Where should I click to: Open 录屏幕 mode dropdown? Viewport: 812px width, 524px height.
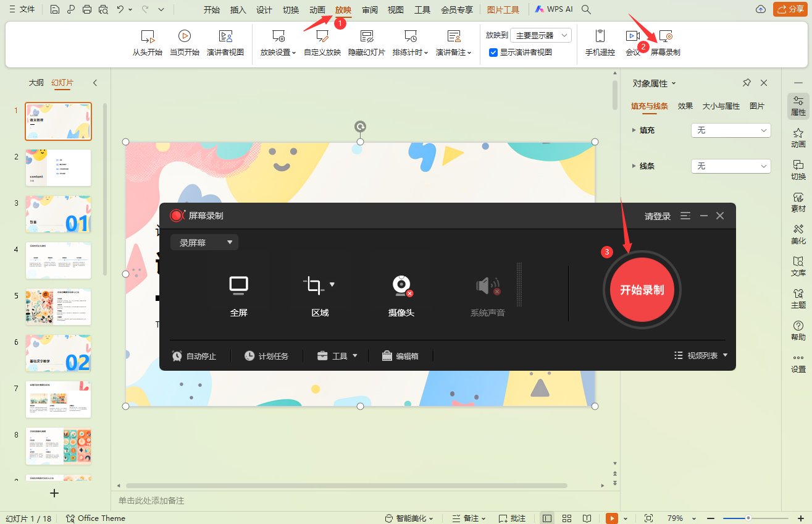[204, 242]
